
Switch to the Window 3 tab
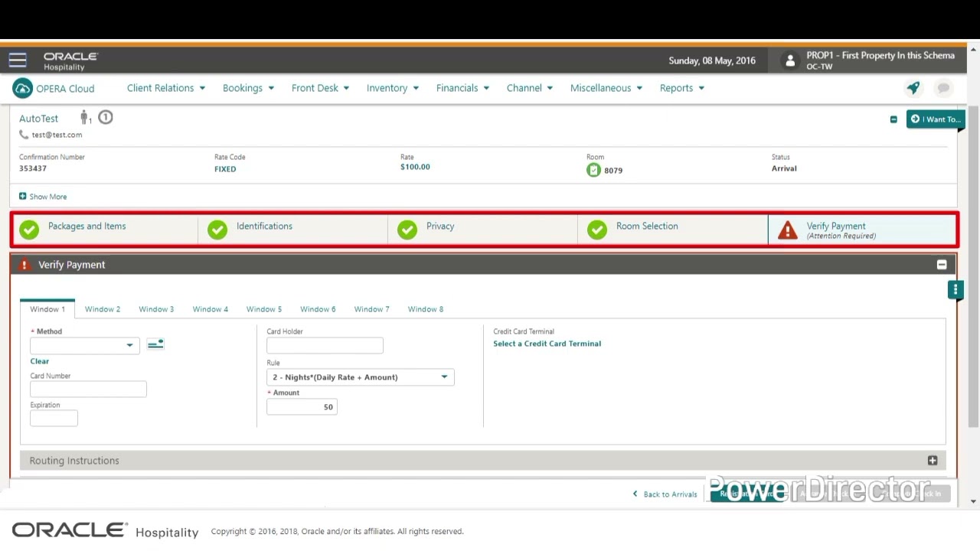(156, 309)
